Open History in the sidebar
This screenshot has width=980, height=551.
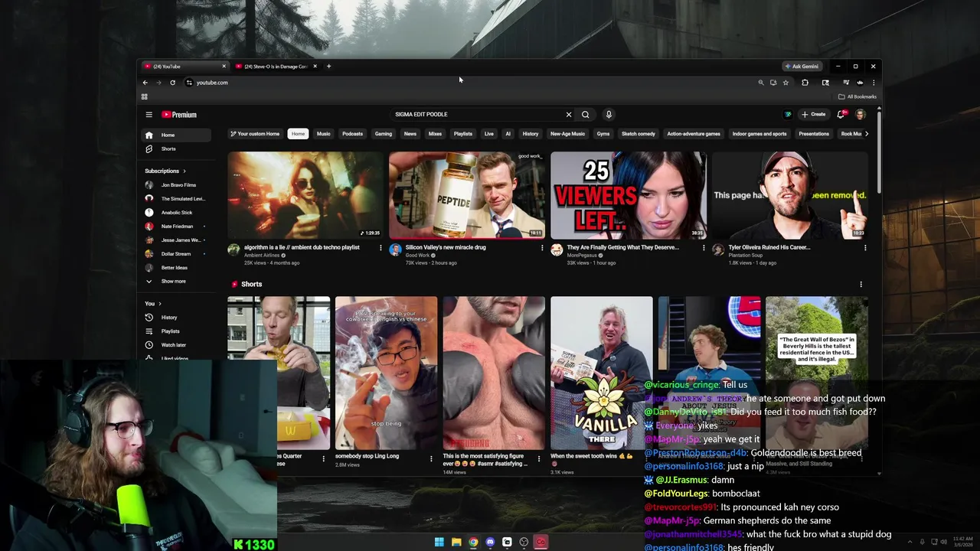point(177,318)
